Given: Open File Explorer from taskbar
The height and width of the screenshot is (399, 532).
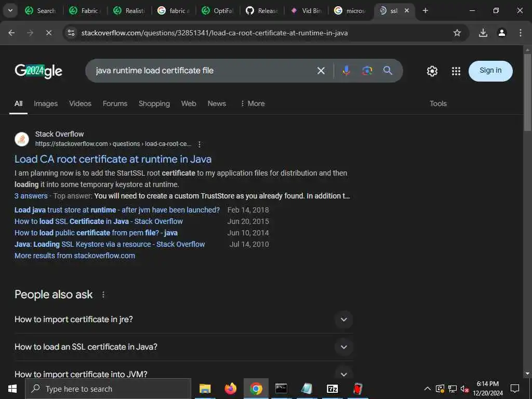Looking at the screenshot, I should (205, 389).
